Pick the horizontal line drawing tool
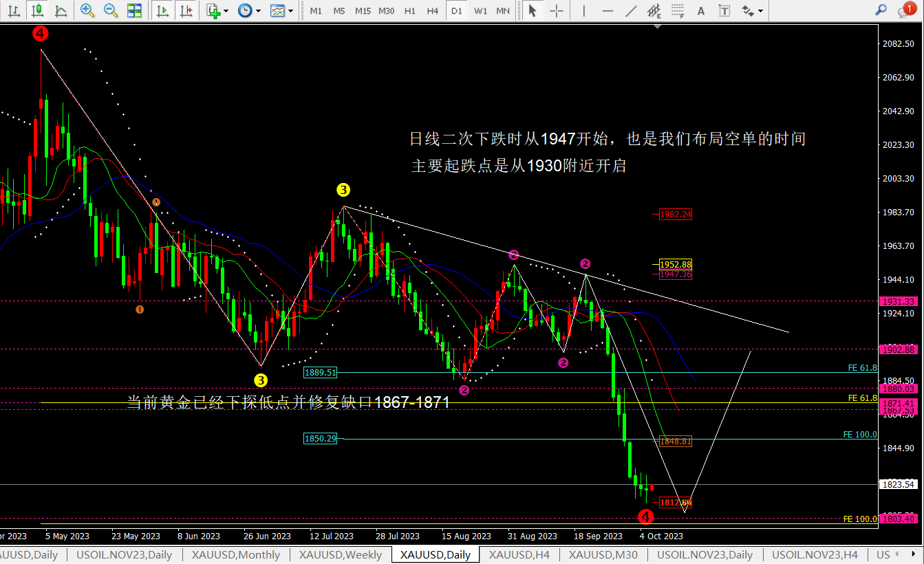The width and height of the screenshot is (924, 564). tap(608, 10)
